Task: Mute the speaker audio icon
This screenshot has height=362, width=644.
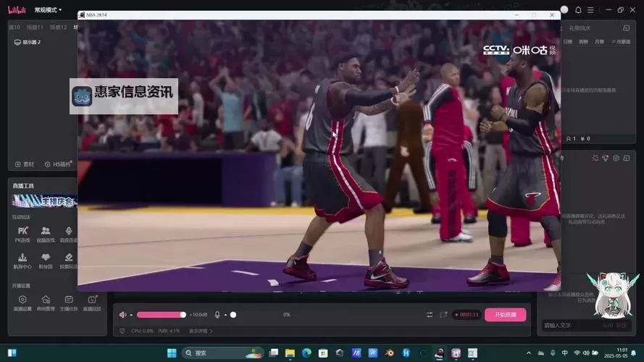Action: (122, 315)
